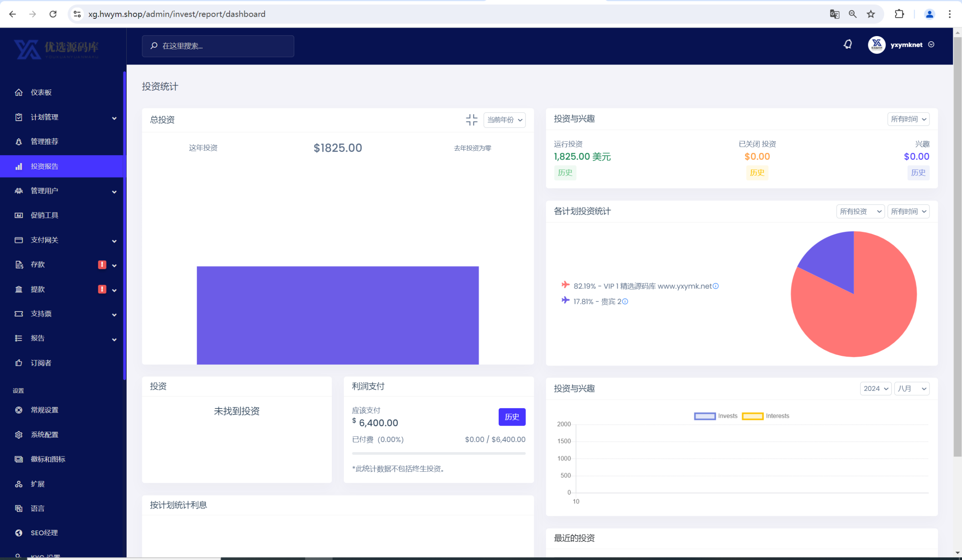Open the 2024 year selector
Viewport: 962px width, 560px height.
pos(875,388)
